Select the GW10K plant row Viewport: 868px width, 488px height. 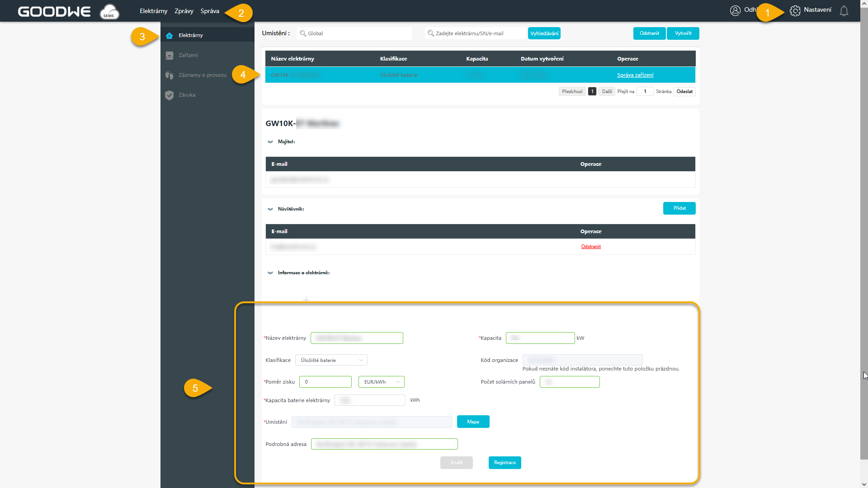pyautogui.click(x=480, y=75)
